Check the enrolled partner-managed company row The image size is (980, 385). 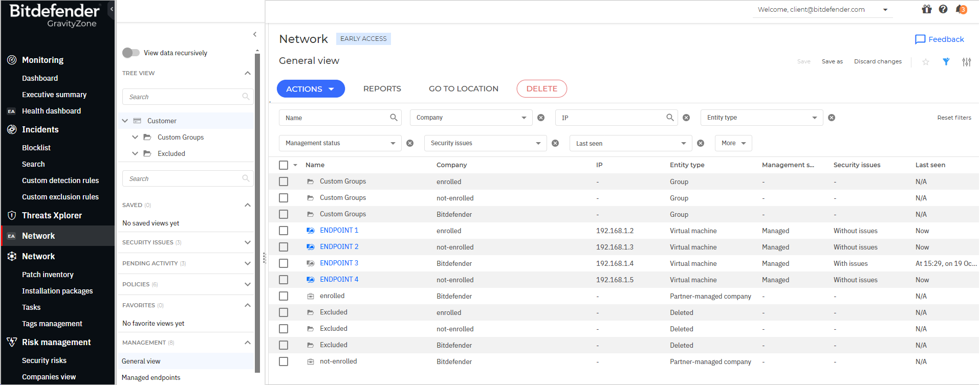coord(284,296)
